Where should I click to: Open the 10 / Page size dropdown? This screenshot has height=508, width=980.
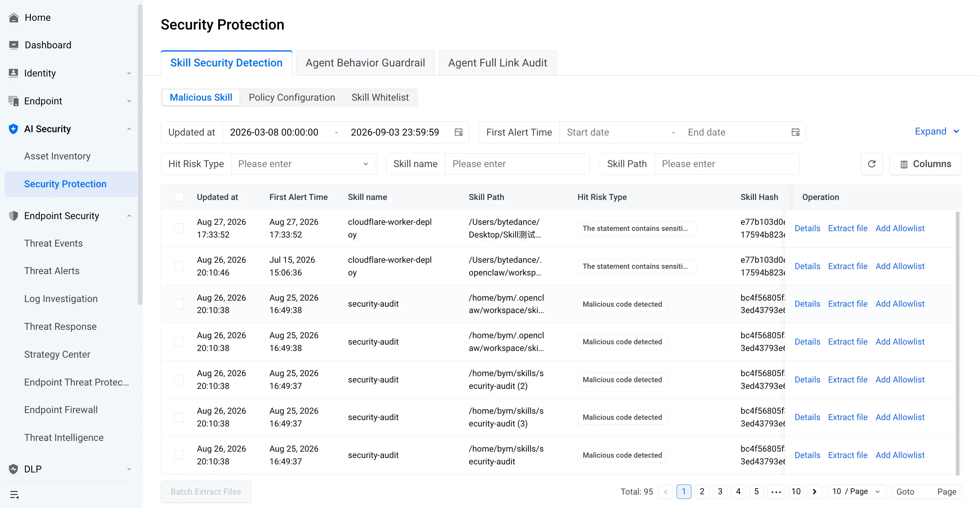click(856, 491)
